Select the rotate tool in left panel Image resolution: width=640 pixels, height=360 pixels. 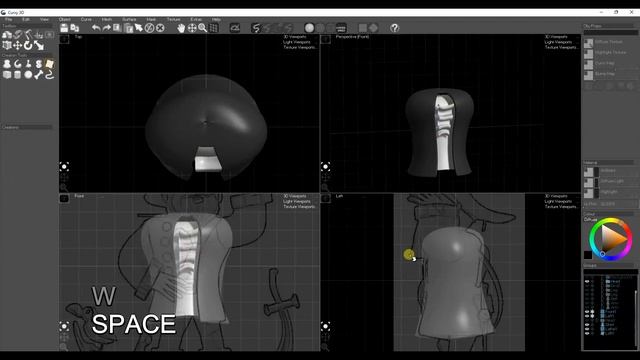point(28,45)
